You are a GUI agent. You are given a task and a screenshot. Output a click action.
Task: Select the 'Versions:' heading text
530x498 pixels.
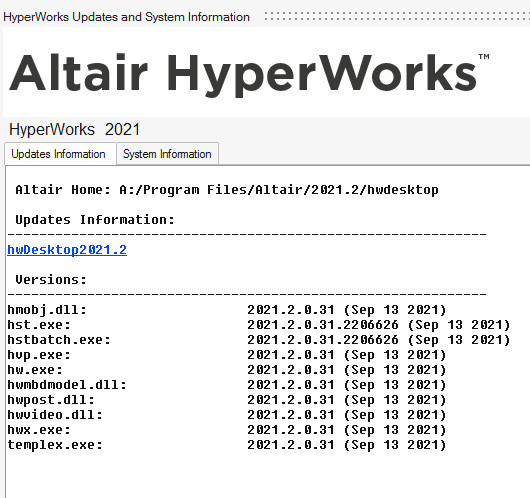[51, 280]
